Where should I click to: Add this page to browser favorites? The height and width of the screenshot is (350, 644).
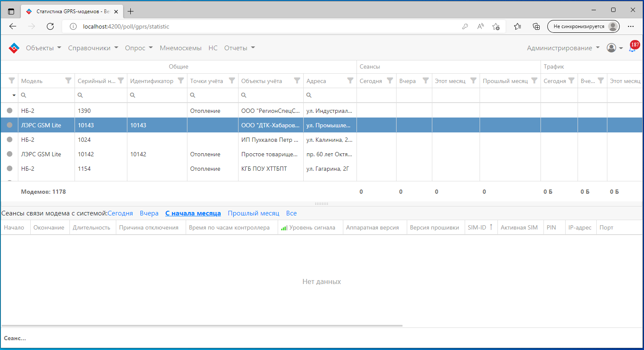point(496,26)
